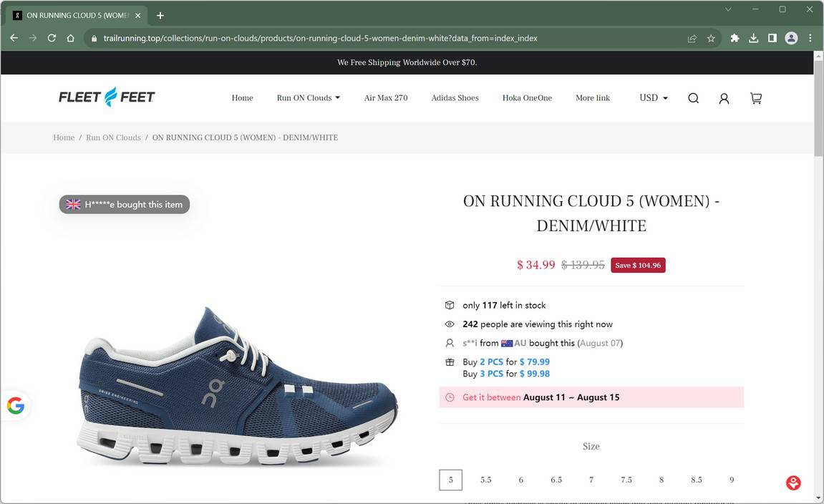Open the shopping cart icon
This screenshot has height=504, width=824.
(756, 98)
